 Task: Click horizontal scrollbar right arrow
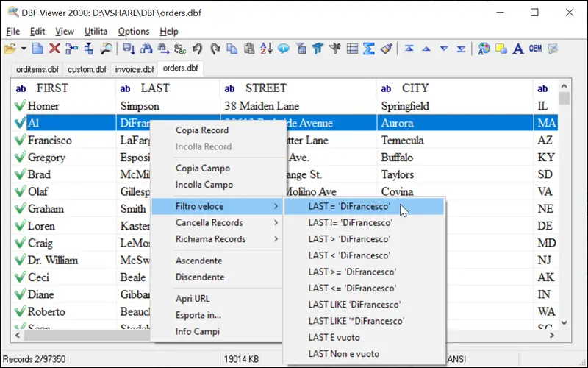tap(552, 336)
